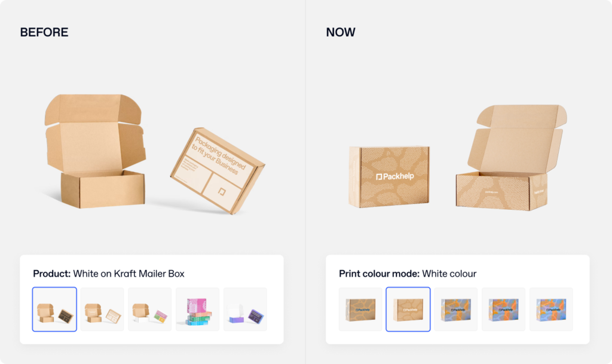
Task: Click the square logo mark on the tilted box lid
Action: pyautogui.click(x=222, y=191)
